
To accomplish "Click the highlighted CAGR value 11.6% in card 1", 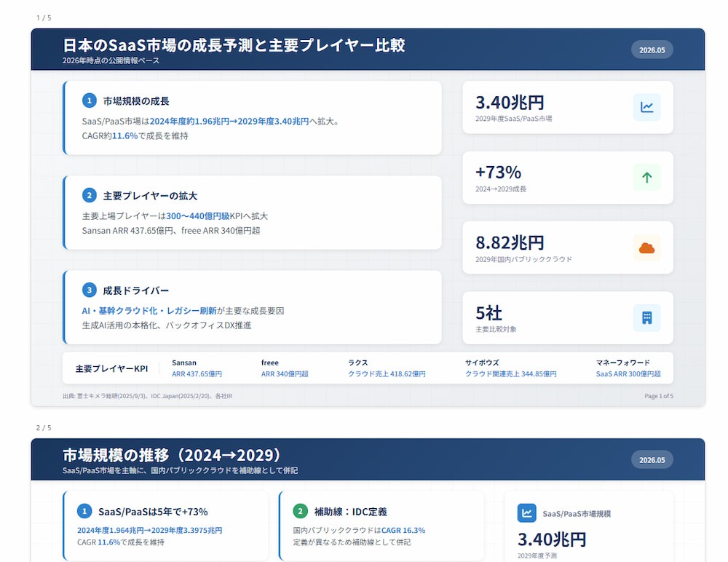I will tap(125, 135).
